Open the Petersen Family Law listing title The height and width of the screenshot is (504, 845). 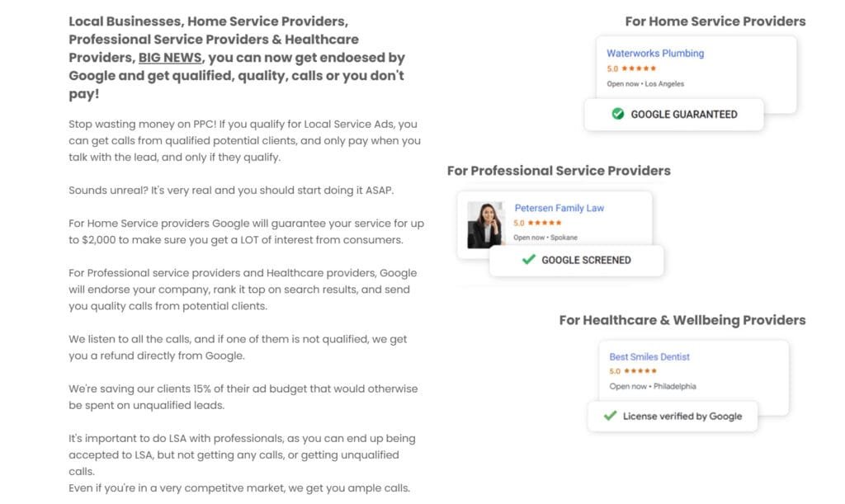(x=559, y=208)
